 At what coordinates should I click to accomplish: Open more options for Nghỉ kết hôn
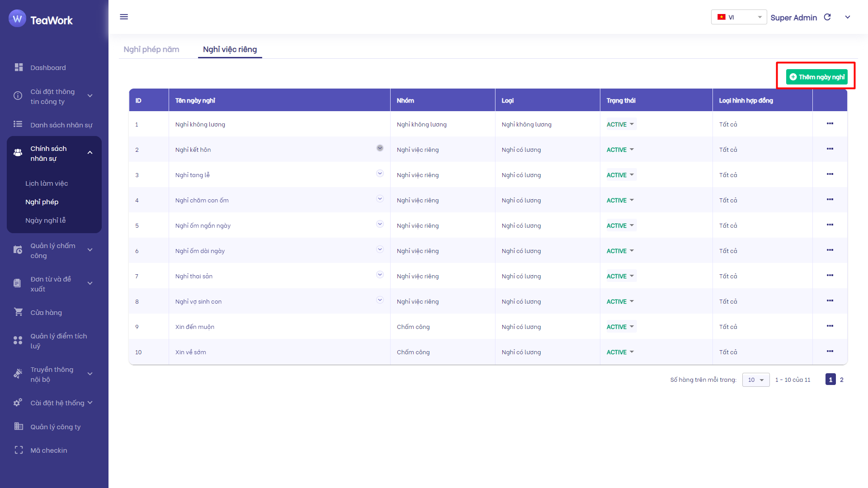click(830, 149)
